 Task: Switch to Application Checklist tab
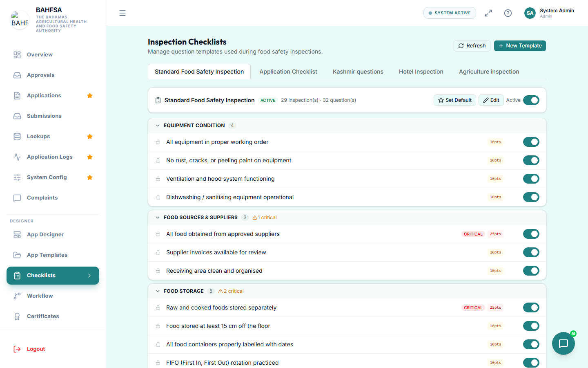point(288,72)
